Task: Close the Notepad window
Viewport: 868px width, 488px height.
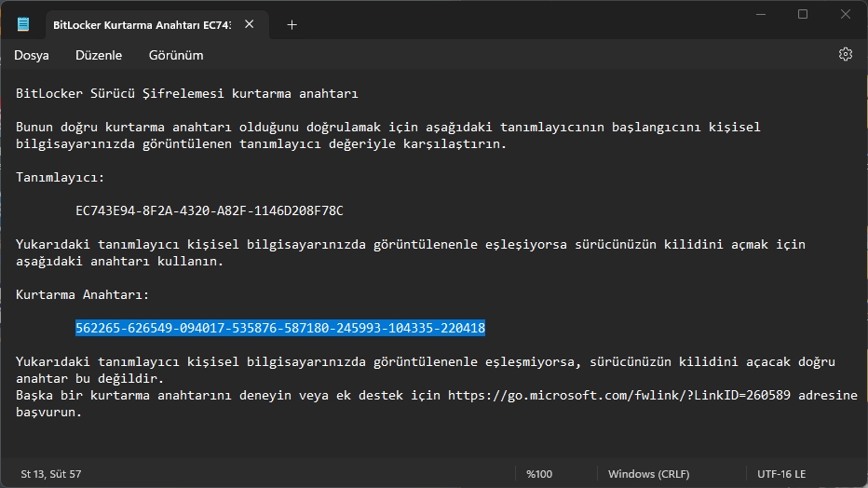Action: click(x=846, y=14)
